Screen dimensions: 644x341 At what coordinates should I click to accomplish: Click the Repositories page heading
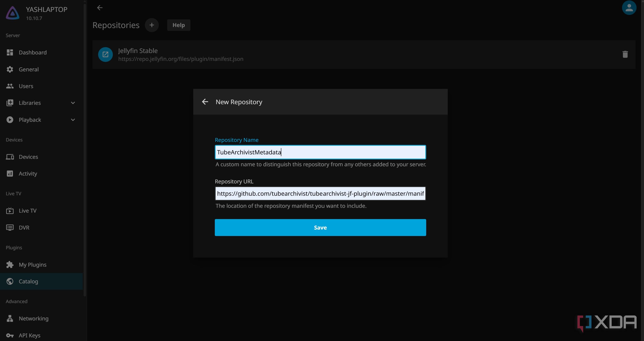116,25
